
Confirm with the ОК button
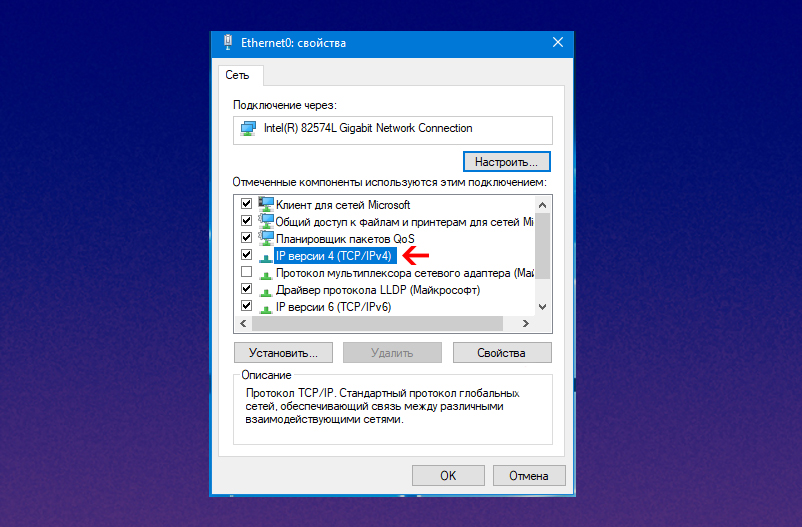tap(448, 475)
